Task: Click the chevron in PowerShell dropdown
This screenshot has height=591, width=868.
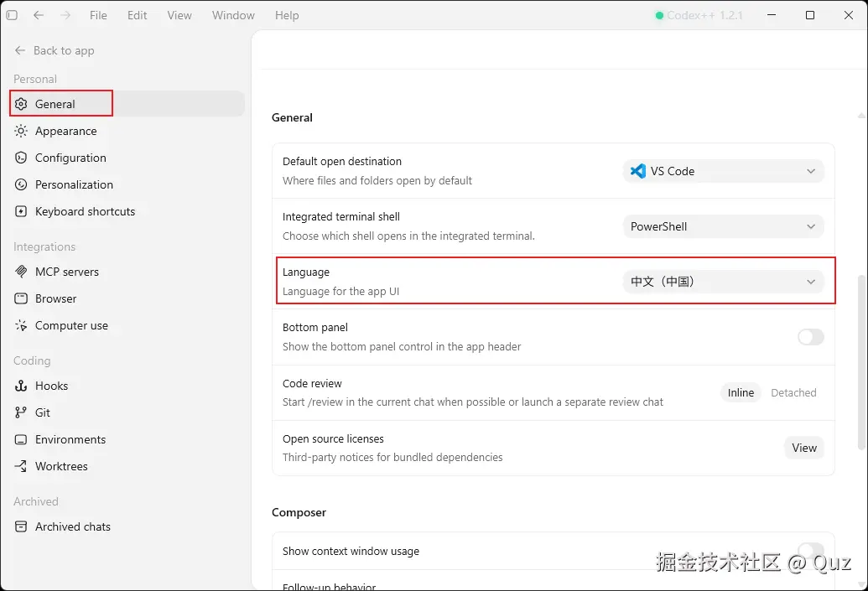Action: coord(810,226)
